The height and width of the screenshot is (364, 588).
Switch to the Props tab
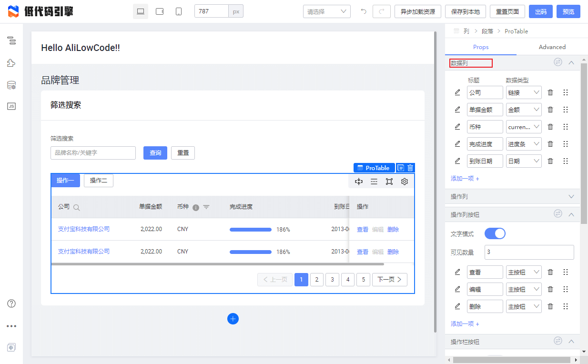click(x=481, y=47)
